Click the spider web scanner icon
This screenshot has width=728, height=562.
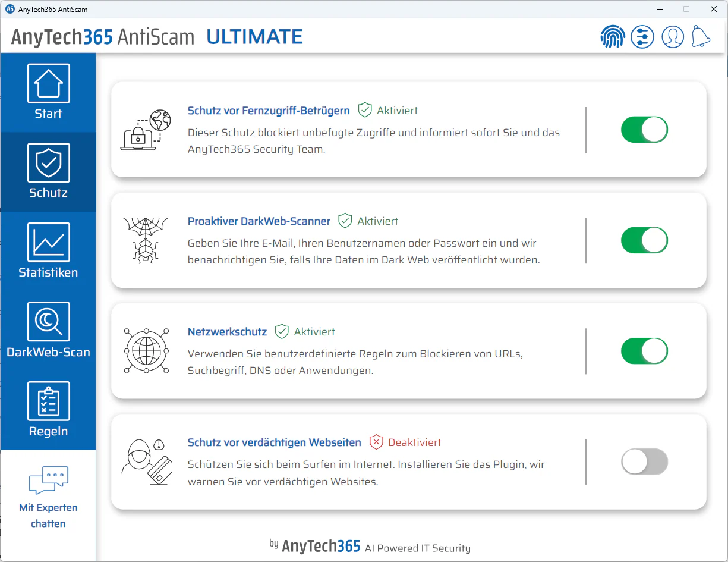click(x=146, y=240)
